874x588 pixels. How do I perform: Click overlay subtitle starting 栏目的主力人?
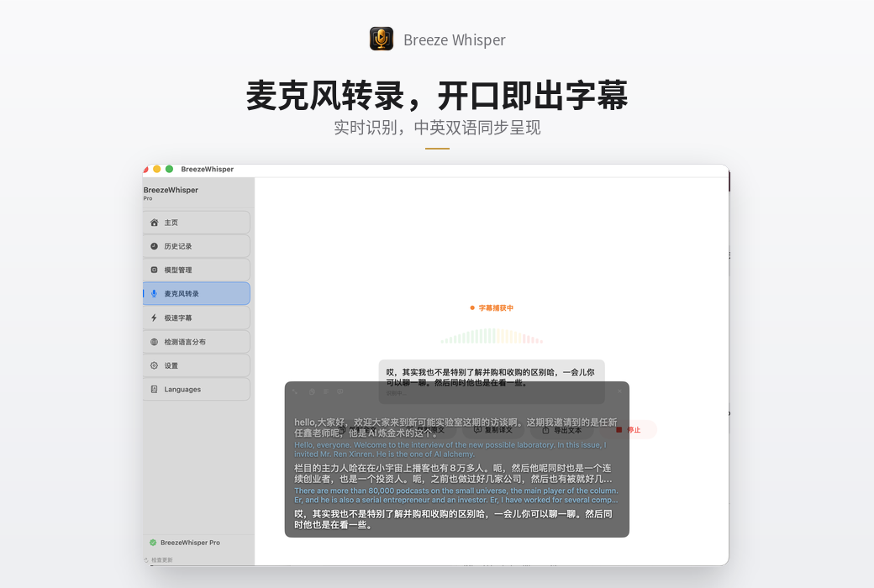point(453,473)
